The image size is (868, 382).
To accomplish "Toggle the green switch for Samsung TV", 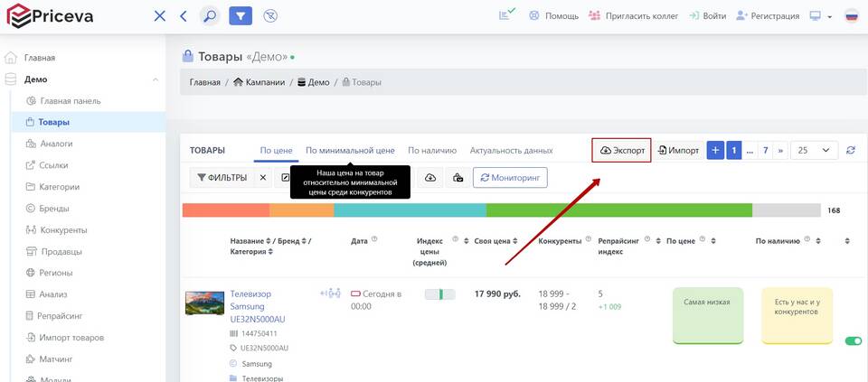I will (x=852, y=341).
